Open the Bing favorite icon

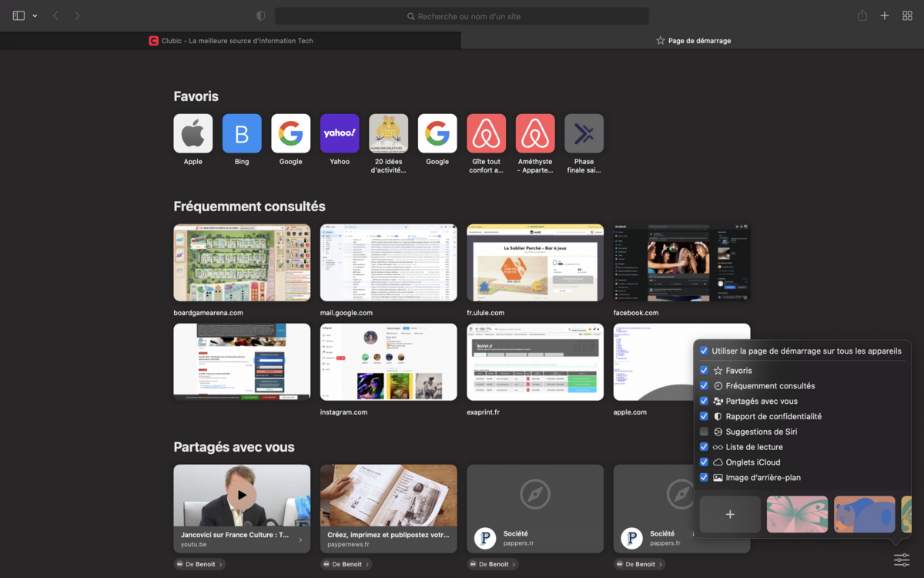pos(242,133)
